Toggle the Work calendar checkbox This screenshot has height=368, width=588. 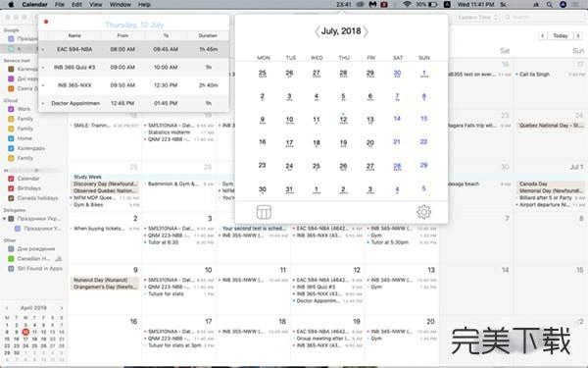pos(11,109)
